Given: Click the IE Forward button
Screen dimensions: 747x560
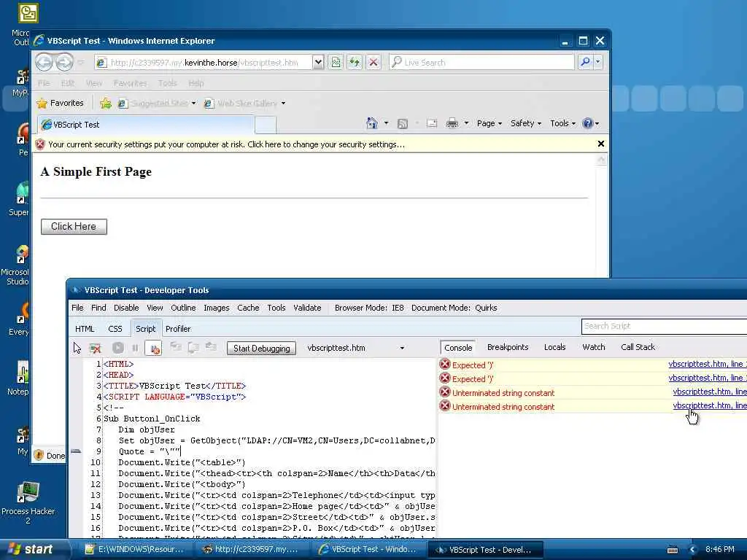Looking at the screenshot, I should click(65, 62).
